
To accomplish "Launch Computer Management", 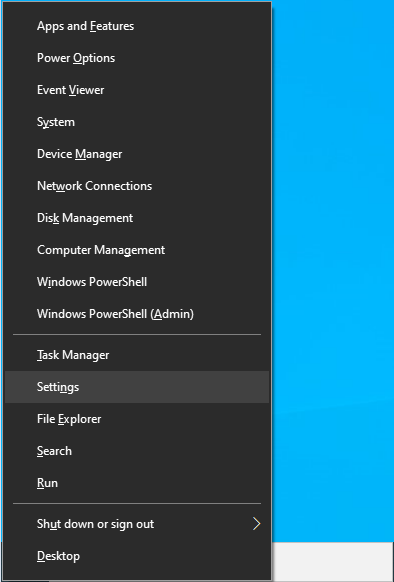I will 137,249.
